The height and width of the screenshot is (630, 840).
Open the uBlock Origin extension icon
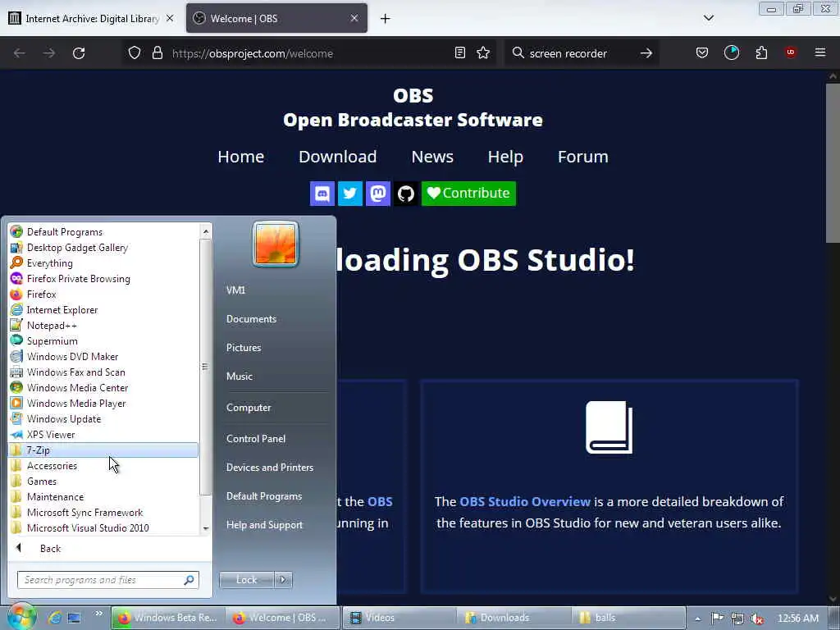[x=790, y=52]
